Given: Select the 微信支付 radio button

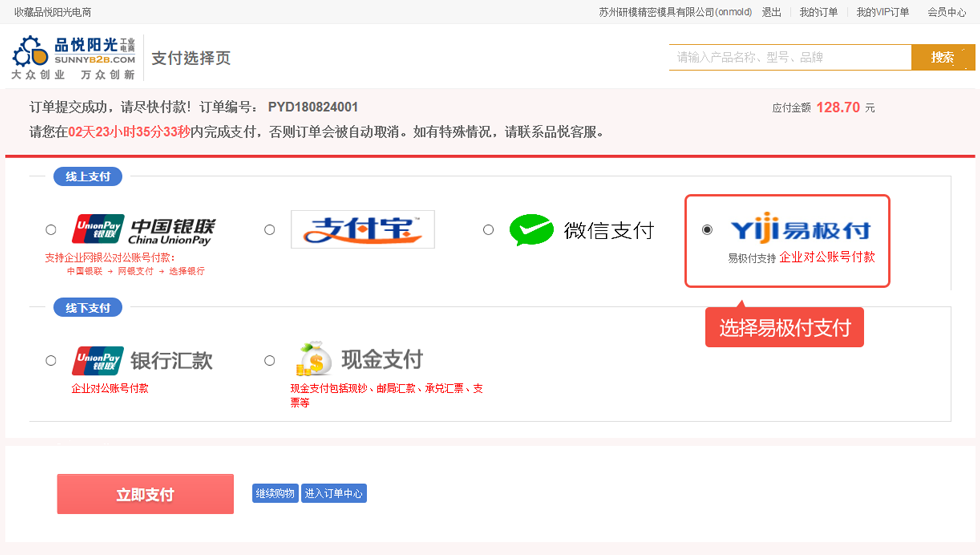Looking at the screenshot, I should [x=488, y=229].
